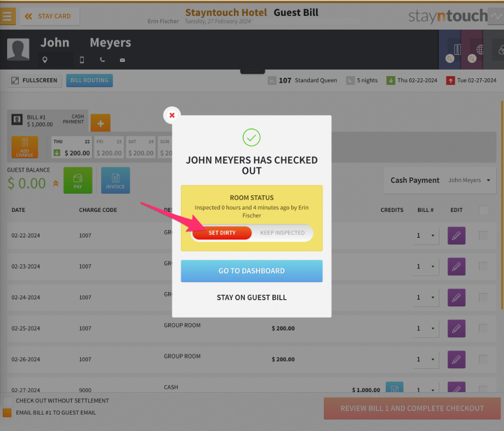Click the telephone handset icon

click(x=102, y=60)
